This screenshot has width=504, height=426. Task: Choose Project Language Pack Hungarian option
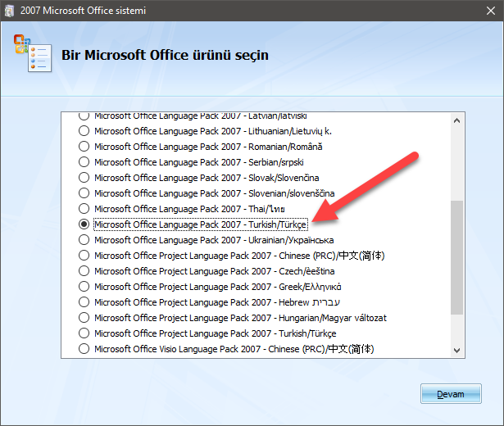(84, 317)
